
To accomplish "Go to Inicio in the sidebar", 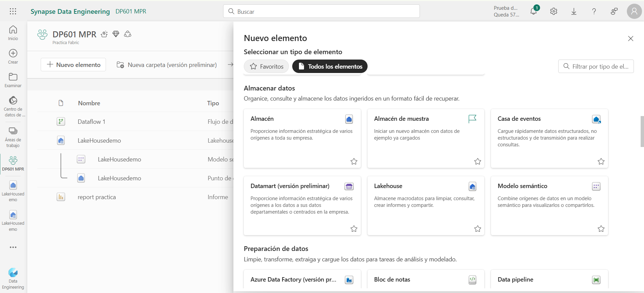I will 13,33.
